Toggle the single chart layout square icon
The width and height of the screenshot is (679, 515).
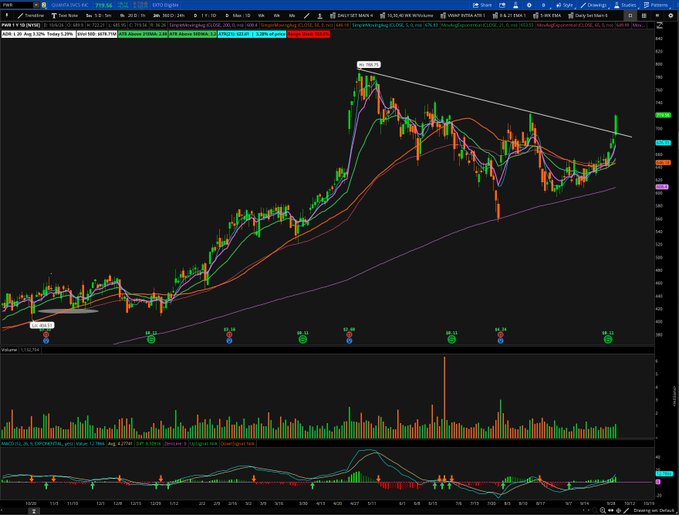[x=630, y=16]
